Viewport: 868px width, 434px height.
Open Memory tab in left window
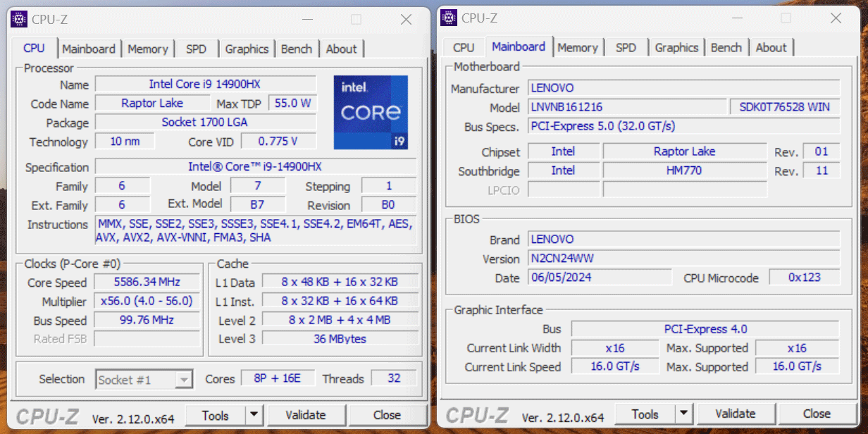(x=148, y=49)
